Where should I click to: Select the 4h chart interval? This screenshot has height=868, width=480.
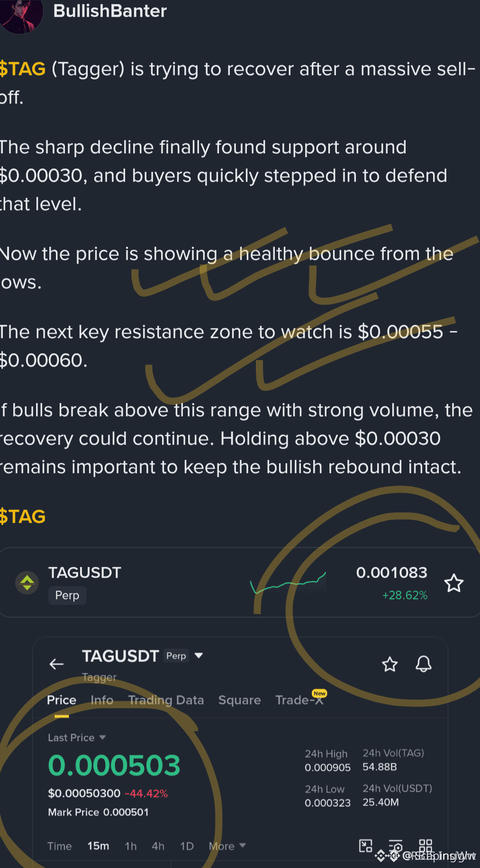158,846
